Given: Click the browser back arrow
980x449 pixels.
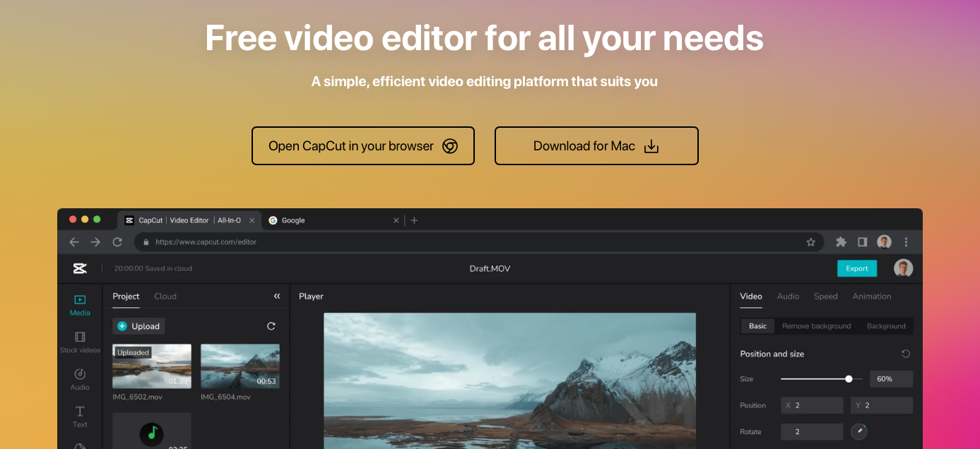Looking at the screenshot, I should 74,242.
